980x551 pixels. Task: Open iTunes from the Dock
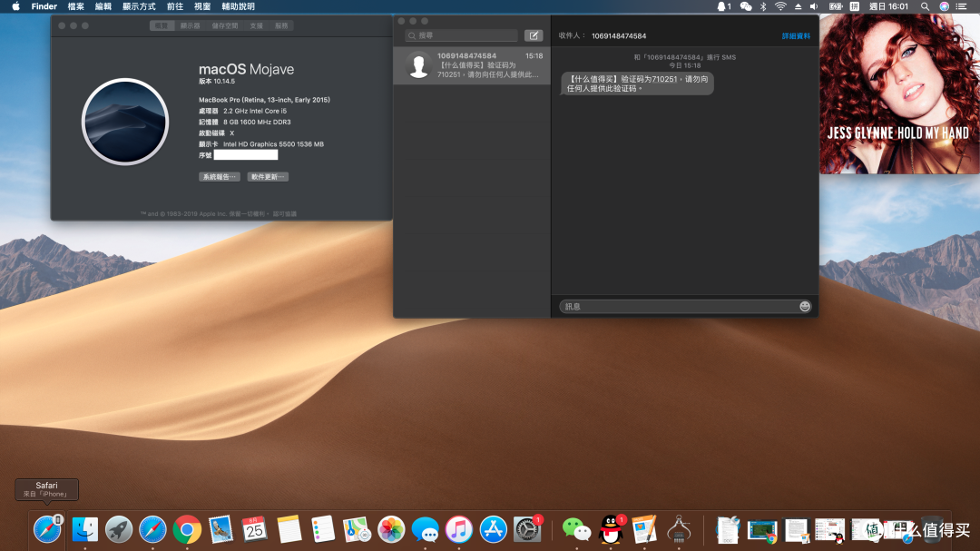click(459, 530)
